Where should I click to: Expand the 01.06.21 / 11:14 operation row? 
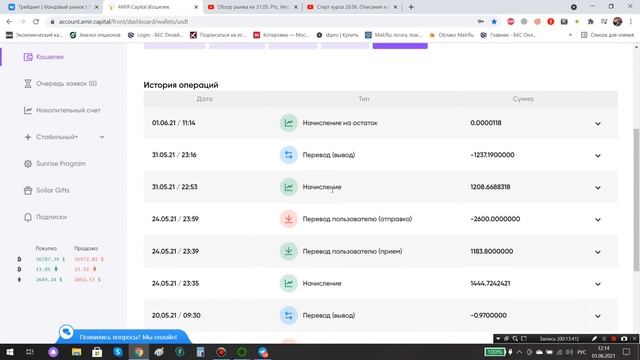[x=598, y=123]
